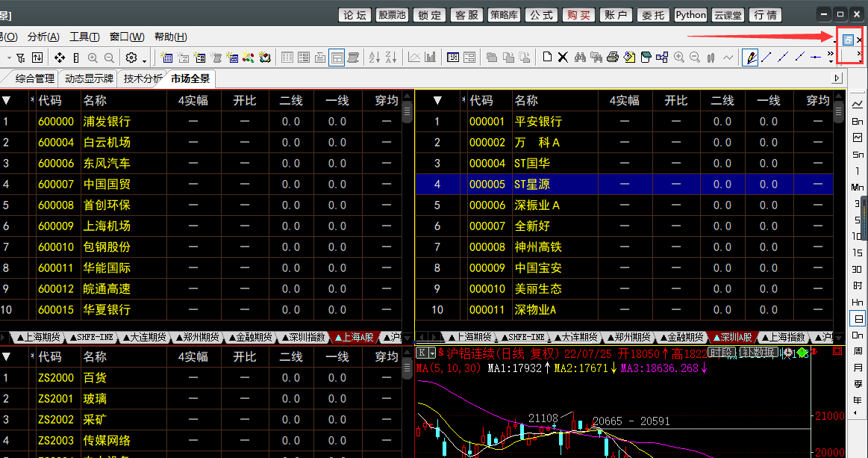Open the leftmost toolbar dropdown arrow
This screenshot has width=868, height=458.
point(9,58)
